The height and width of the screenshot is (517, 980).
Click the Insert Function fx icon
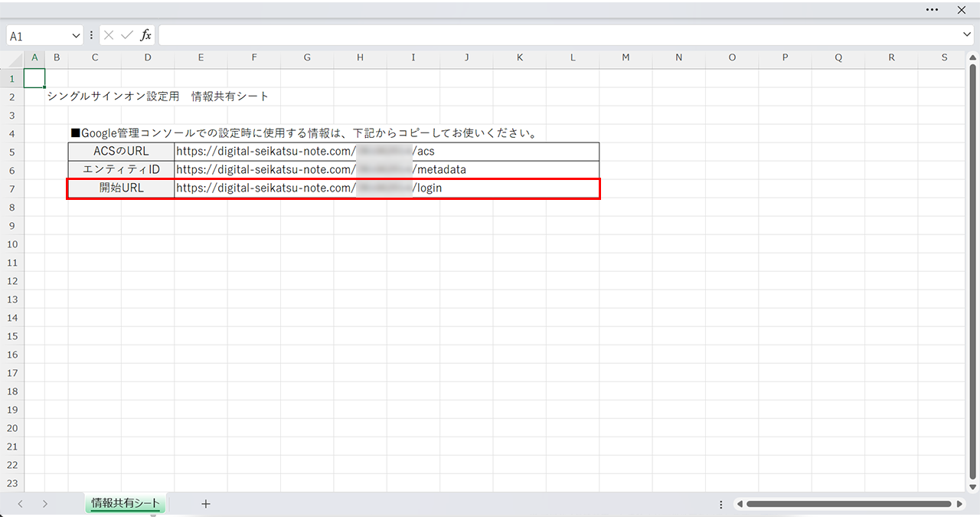coord(145,35)
